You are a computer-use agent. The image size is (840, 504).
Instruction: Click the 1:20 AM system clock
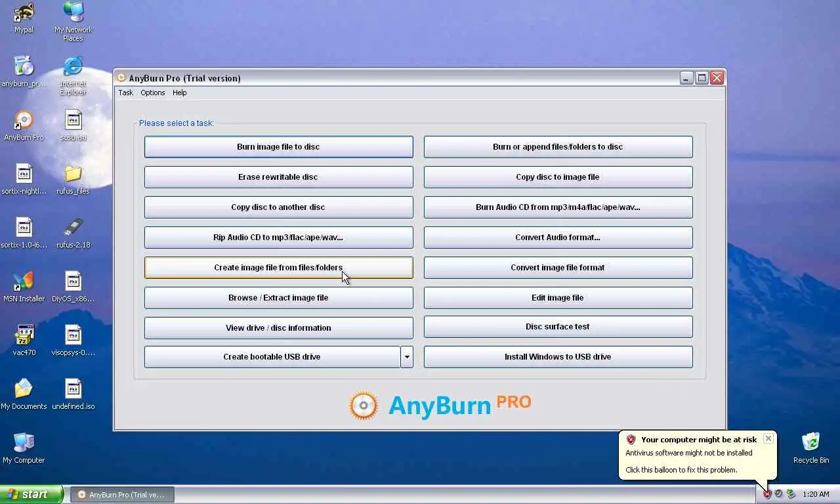tap(816, 494)
